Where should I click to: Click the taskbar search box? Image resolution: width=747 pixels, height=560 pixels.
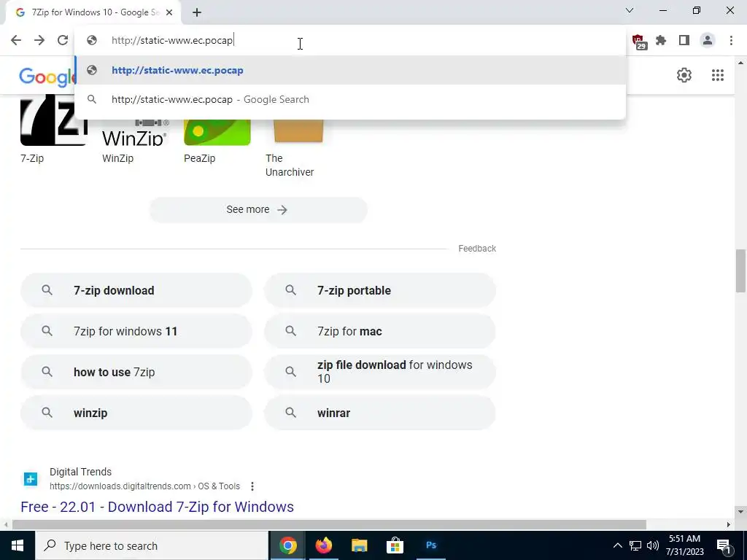click(152, 545)
